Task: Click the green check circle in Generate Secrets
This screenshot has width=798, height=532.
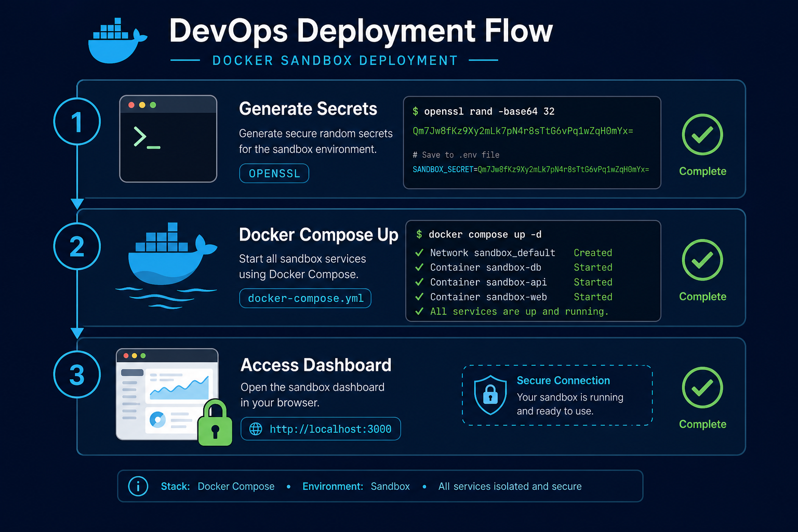Action: point(702,135)
